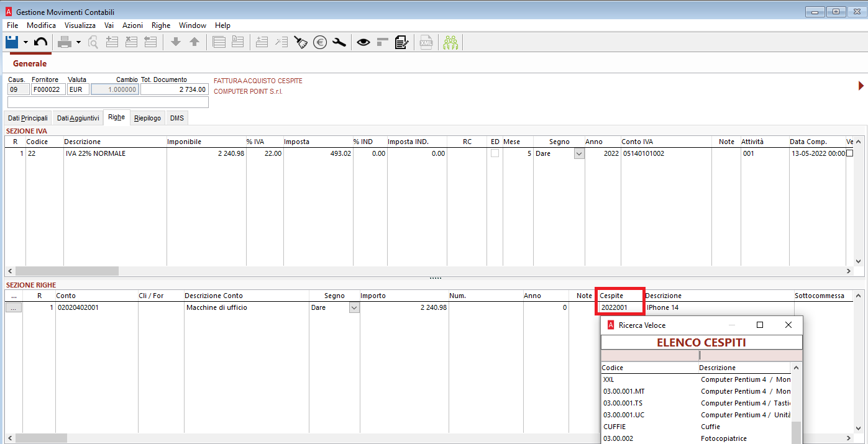The width and height of the screenshot is (868, 444).
Task: Click the printer icon in toolbar
Action: coord(65,42)
